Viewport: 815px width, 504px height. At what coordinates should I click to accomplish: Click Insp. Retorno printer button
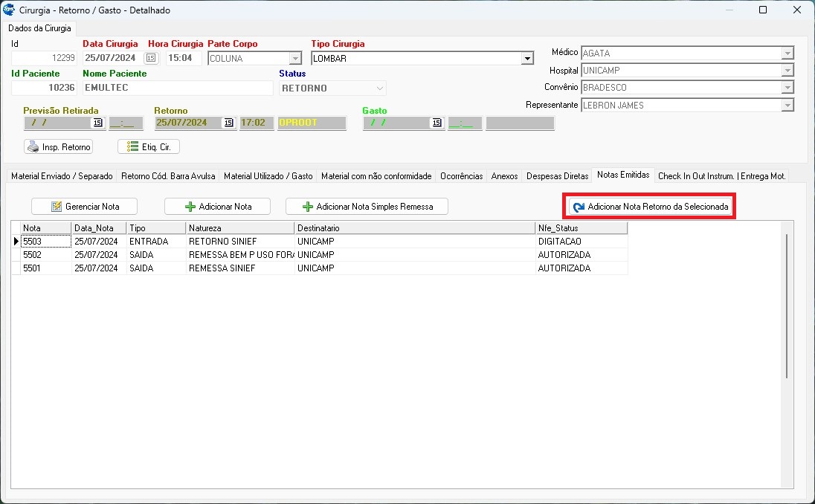59,147
